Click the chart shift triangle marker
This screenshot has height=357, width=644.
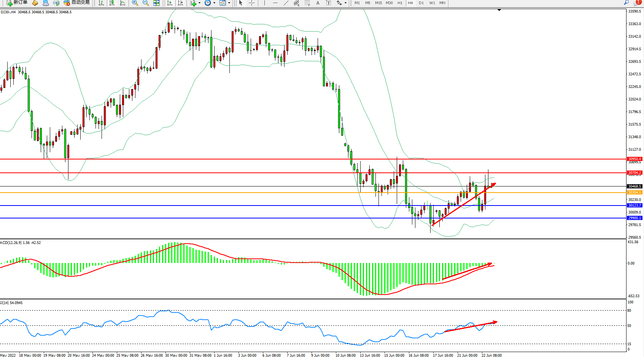[x=499, y=10]
